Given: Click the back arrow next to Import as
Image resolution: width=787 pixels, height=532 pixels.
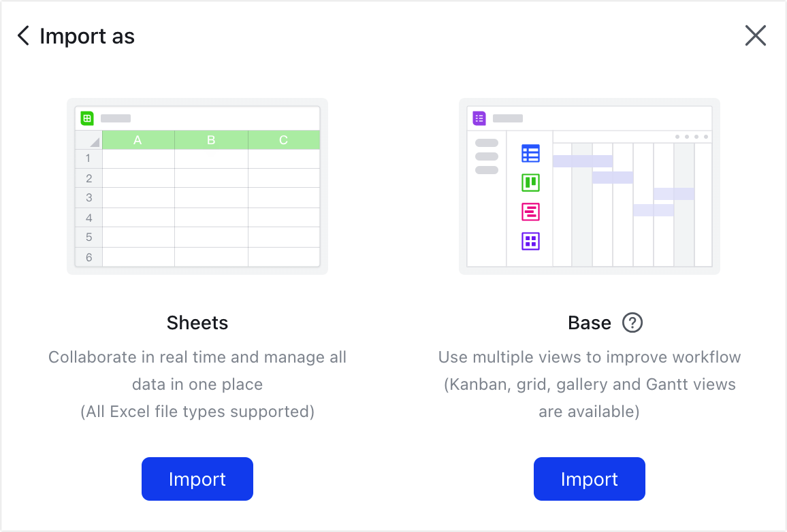Looking at the screenshot, I should click(x=22, y=35).
